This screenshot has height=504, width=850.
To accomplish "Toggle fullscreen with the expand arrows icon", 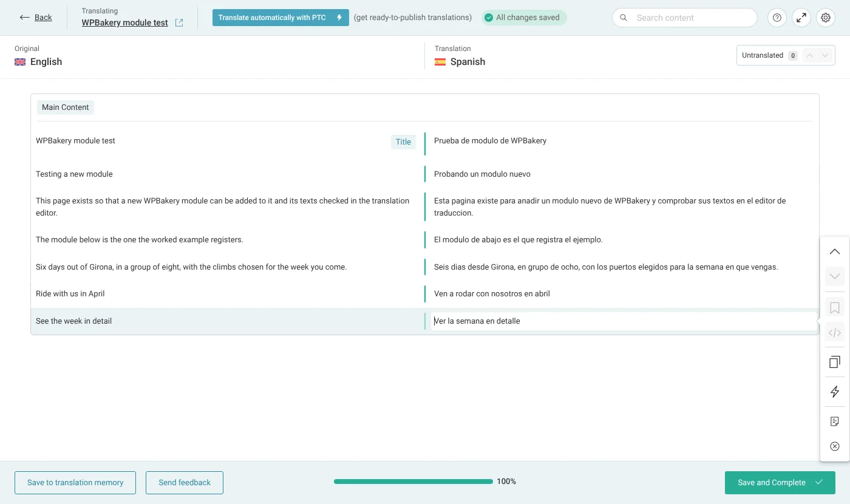I will pyautogui.click(x=801, y=18).
